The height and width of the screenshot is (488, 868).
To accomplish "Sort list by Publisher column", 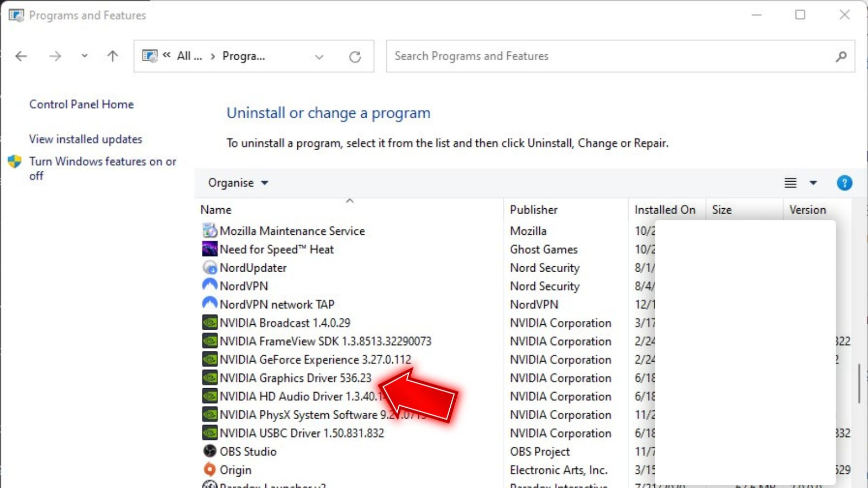I will pos(533,210).
